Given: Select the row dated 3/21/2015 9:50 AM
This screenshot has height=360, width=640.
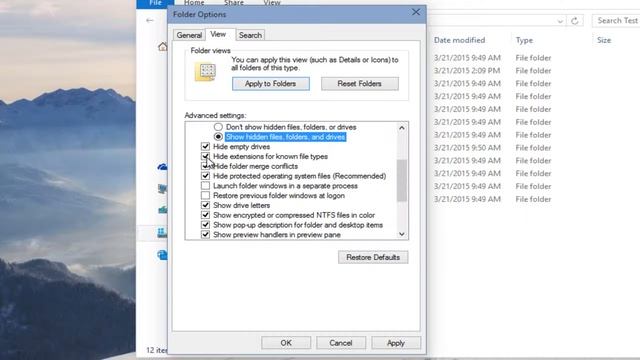Looking at the screenshot, I should pos(492,148).
